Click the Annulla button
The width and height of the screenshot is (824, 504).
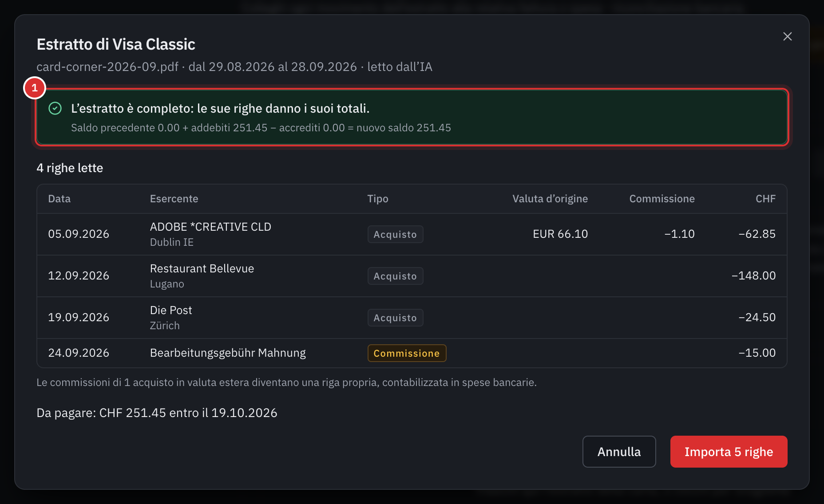[x=619, y=452]
